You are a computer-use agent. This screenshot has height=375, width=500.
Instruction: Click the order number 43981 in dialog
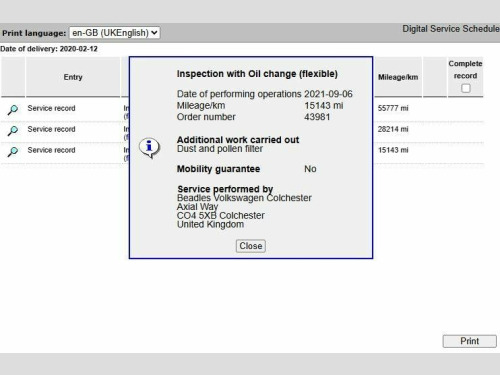point(317,117)
